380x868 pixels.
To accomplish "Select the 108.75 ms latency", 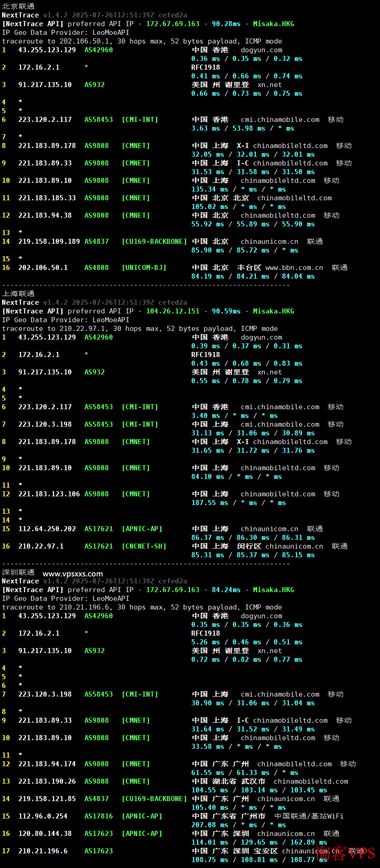I will pyautogui.click(x=210, y=860).
